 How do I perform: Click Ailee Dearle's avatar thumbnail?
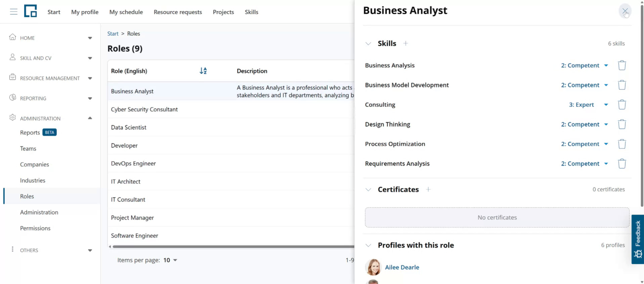point(373,267)
